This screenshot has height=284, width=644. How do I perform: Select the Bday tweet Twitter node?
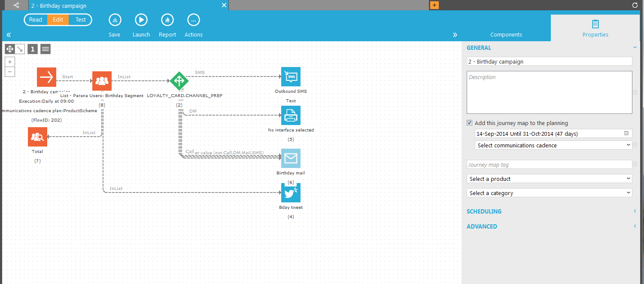click(291, 193)
